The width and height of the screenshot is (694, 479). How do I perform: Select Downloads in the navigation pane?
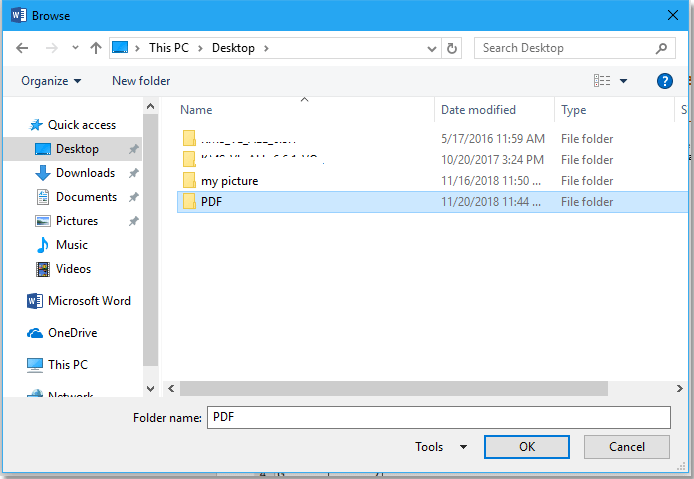(x=85, y=173)
